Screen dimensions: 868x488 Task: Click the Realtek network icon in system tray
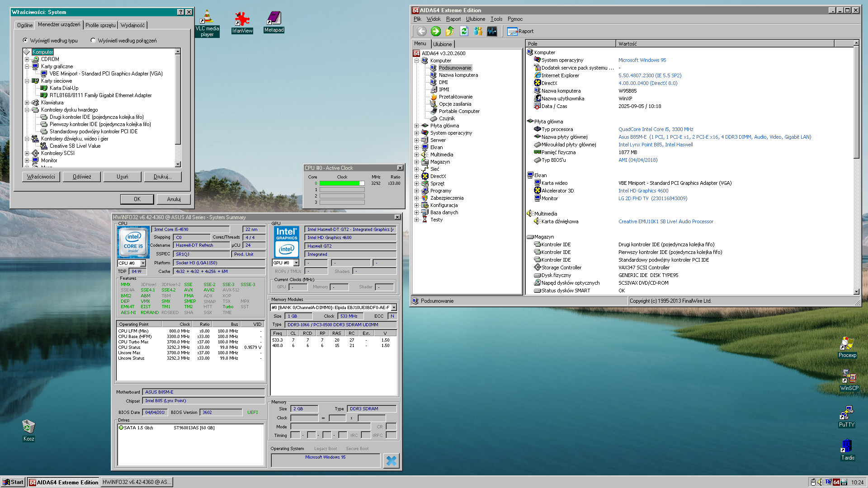pos(828,482)
